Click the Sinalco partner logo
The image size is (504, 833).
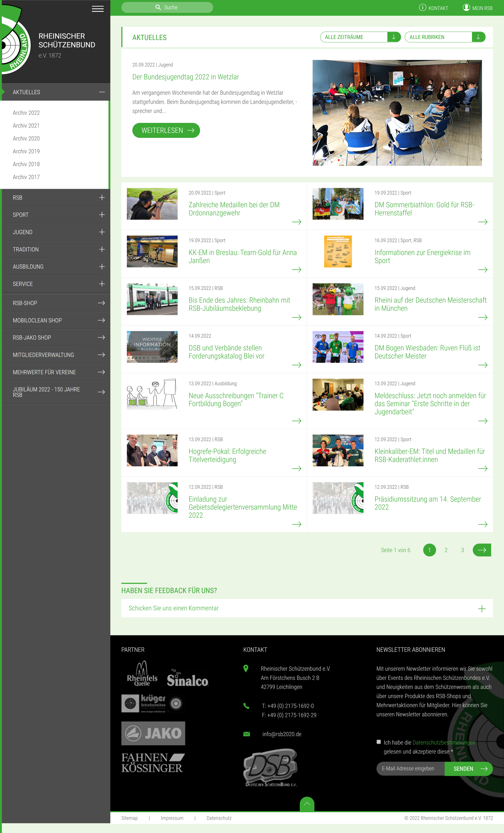[x=188, y=677]
